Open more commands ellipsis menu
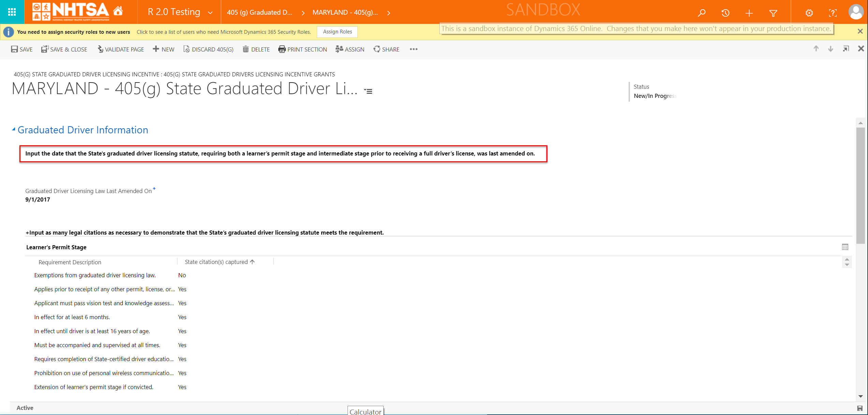The image size is (868, 415). click(413, 49)
